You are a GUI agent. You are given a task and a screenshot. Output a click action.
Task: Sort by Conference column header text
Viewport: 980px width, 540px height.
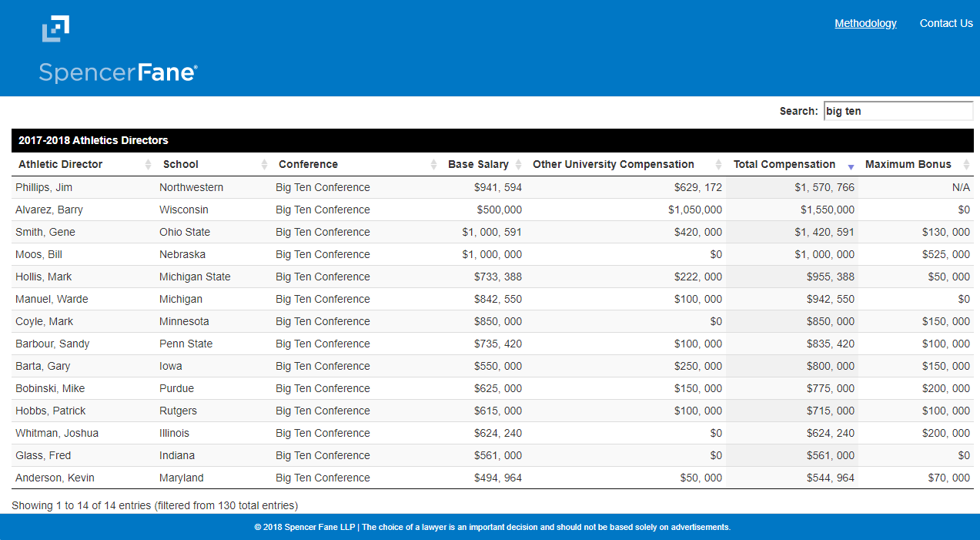pos(308,164)
